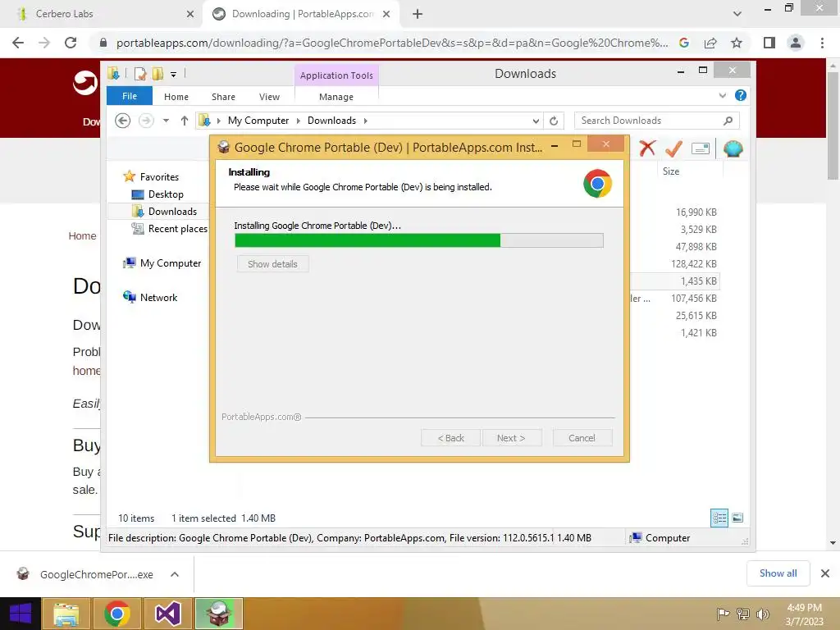Open new Chrome tab with plus
The height and width of the screenshot is (630, 840).
pyautogui.click(x=418, y=14)
